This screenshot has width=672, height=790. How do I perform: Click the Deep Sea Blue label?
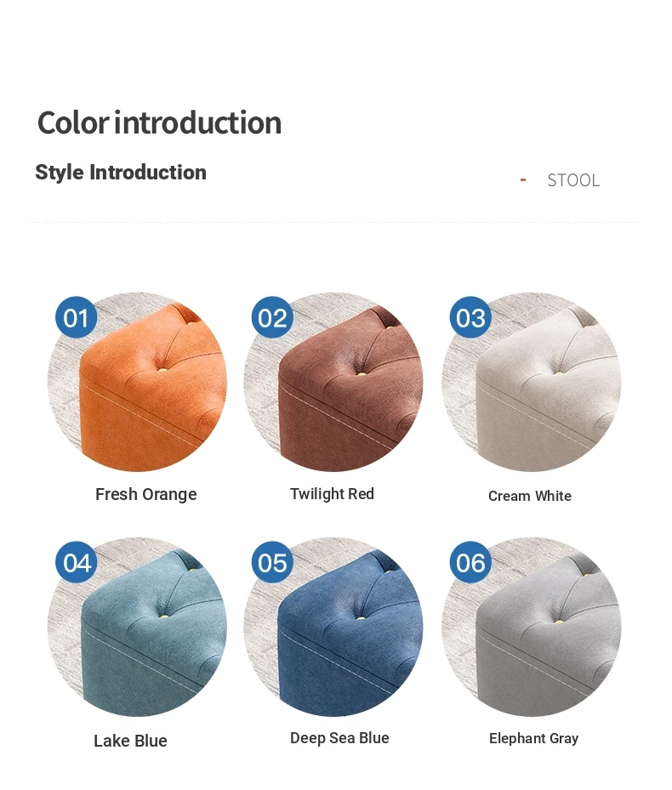[x=339, y=738]
